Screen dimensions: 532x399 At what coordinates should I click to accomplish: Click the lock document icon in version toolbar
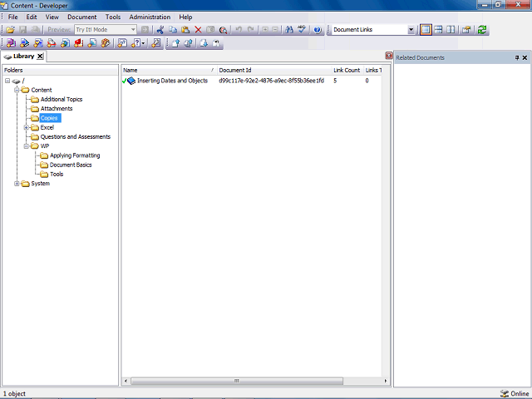[x=216, y=43]
